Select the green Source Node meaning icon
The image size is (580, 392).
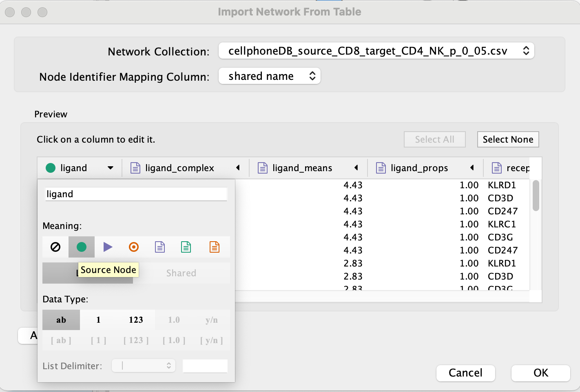coord(82,247)
